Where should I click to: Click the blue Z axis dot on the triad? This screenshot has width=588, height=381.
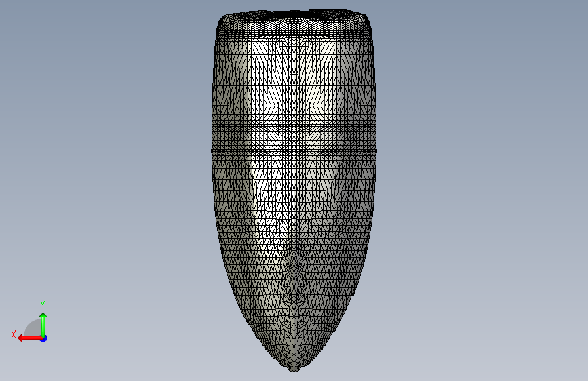(x=44, y=338)
